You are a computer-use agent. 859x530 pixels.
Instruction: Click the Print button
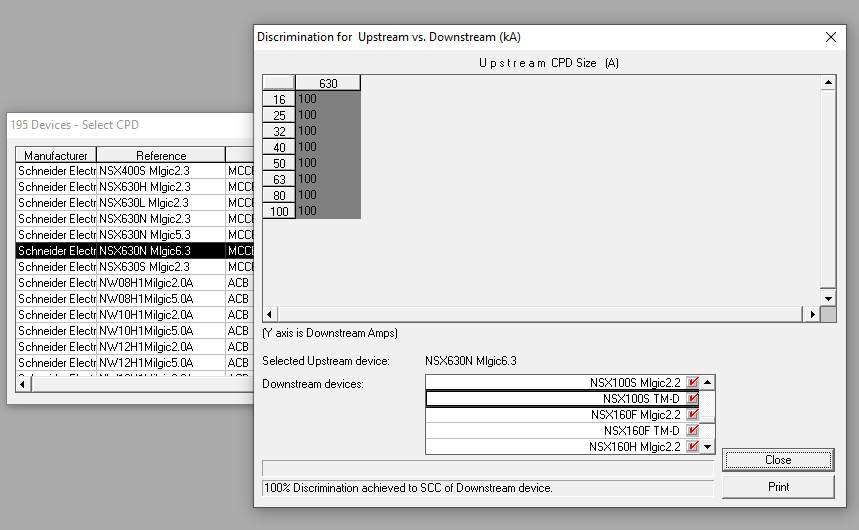coord(778,487)
